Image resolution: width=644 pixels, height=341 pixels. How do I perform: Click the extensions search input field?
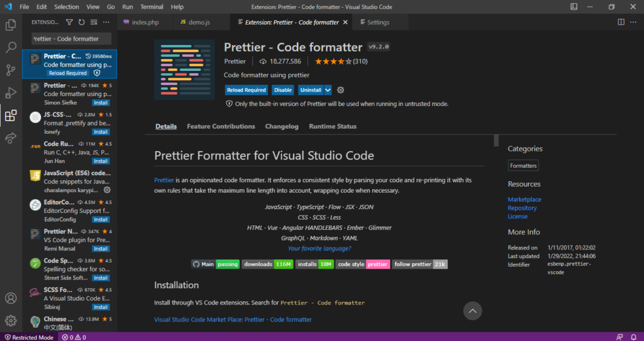point(71,39)
